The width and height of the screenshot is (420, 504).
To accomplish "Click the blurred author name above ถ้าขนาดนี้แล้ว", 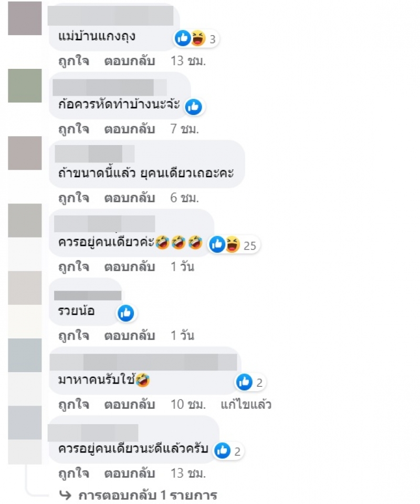I will click(x=94, y=153).
